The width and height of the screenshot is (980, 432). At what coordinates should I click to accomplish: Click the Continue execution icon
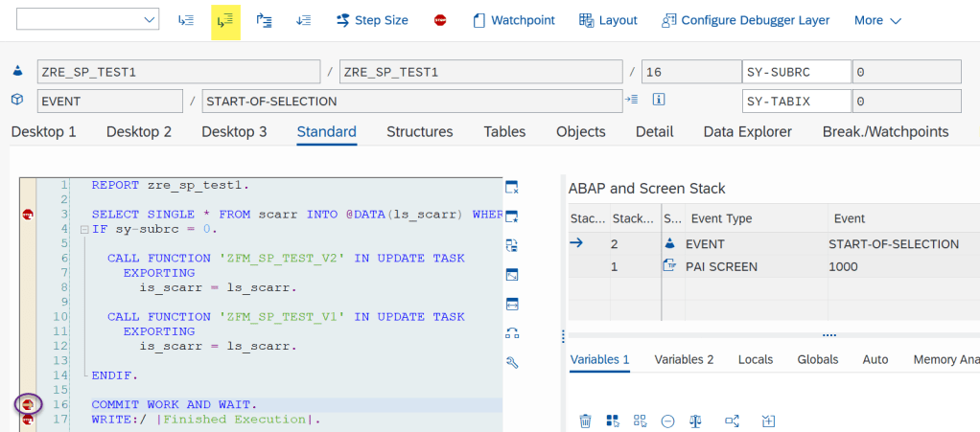(303, 20)
